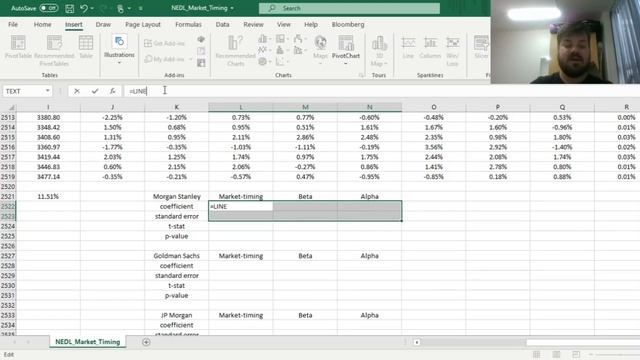Switch to the Data tab
Image resolution: width=640 pixels, height=360 pixels.
222,24
